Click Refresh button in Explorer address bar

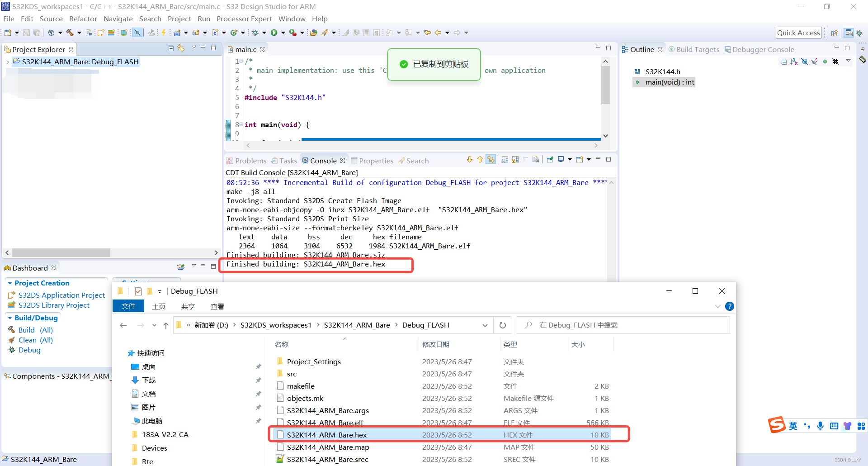pyautogui.click(x=502, y=325)
